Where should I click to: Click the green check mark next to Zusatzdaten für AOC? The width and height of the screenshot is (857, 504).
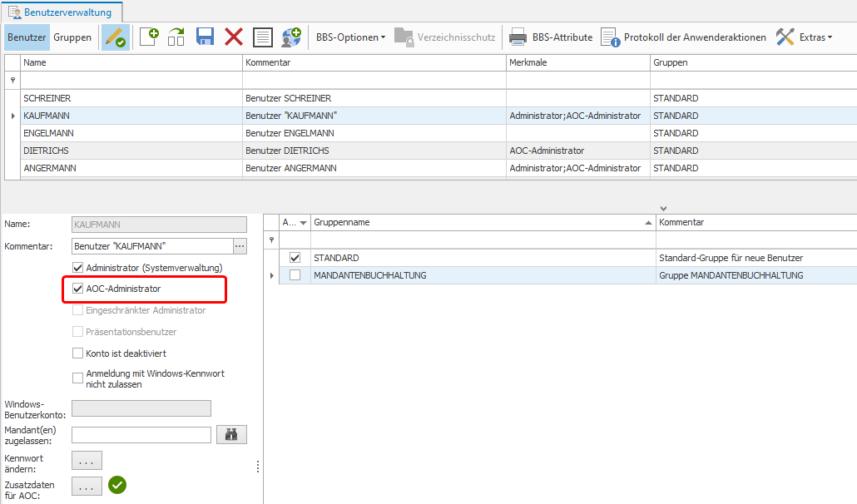coord(117,485)
